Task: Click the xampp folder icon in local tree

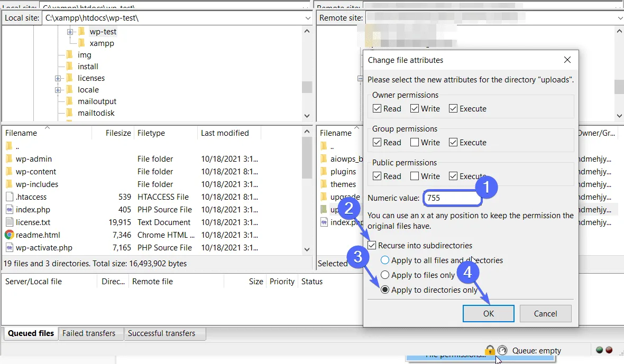Action: pos(81,43)
